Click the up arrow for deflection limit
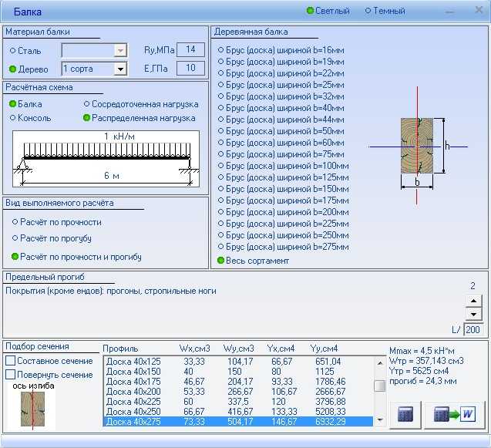 point(474,301)
